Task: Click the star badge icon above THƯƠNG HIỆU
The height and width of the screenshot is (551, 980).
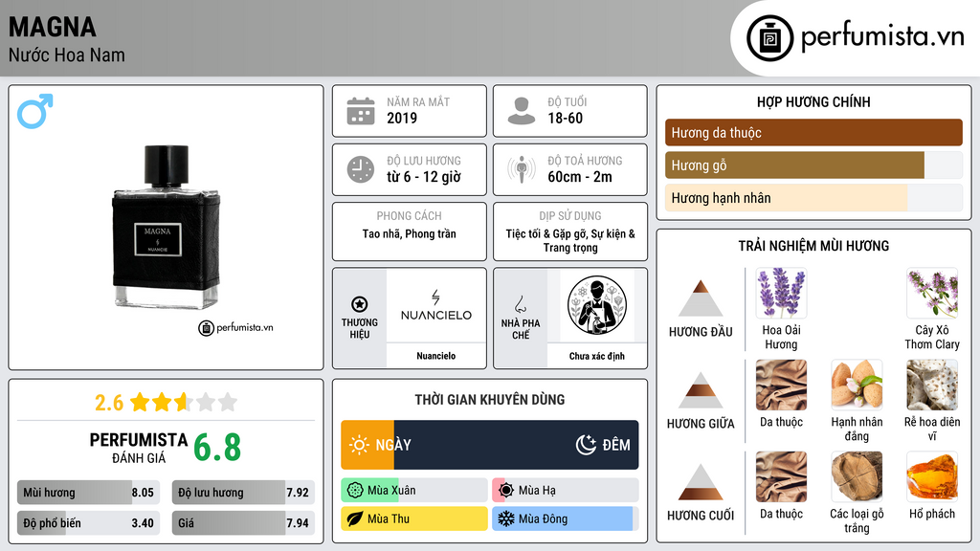Action: pyautogui.click(x=360, y=304)
